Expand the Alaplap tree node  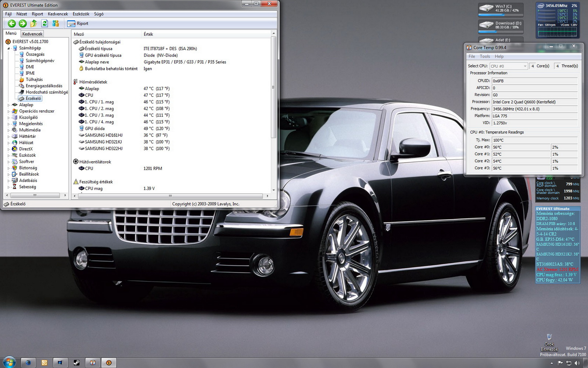pos(8,105)
